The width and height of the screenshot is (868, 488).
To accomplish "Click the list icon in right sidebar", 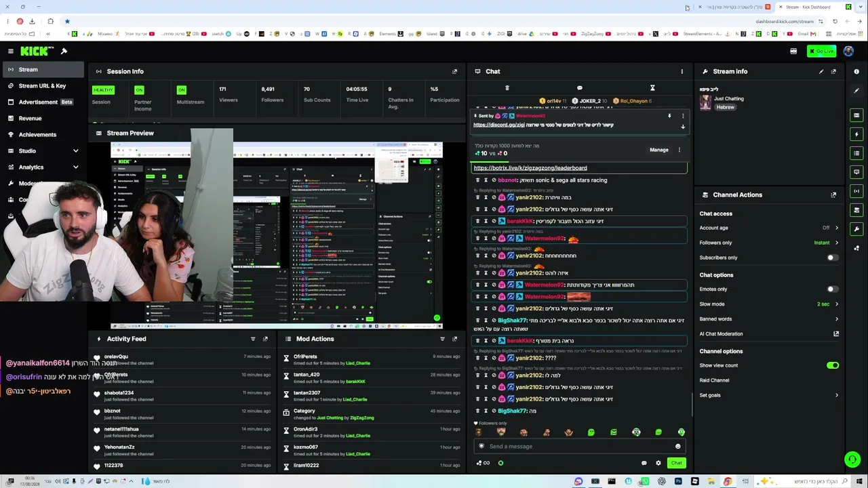I will [x=856, y=153].
